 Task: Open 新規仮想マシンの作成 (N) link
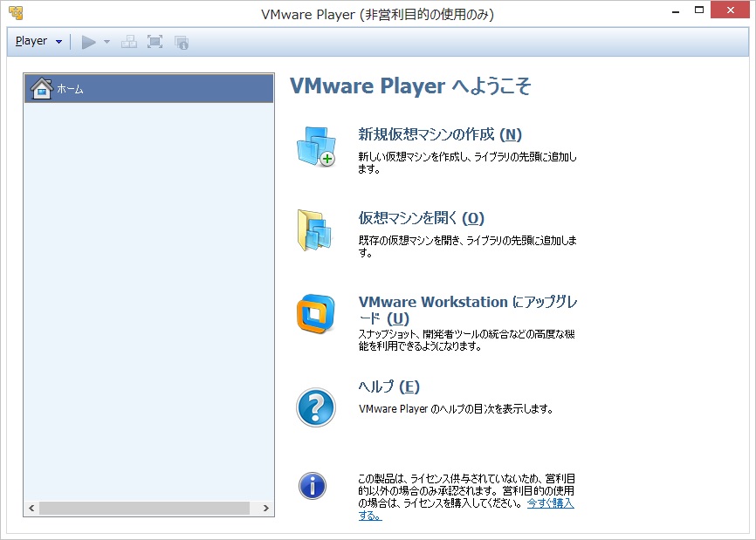[x=440, y=134]
